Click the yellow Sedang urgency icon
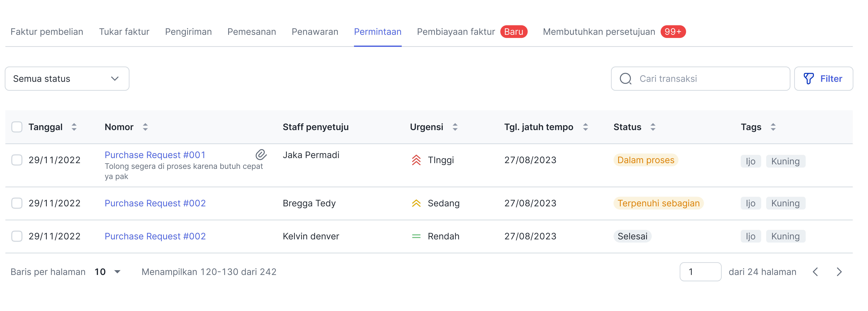 tap(416, 203)
